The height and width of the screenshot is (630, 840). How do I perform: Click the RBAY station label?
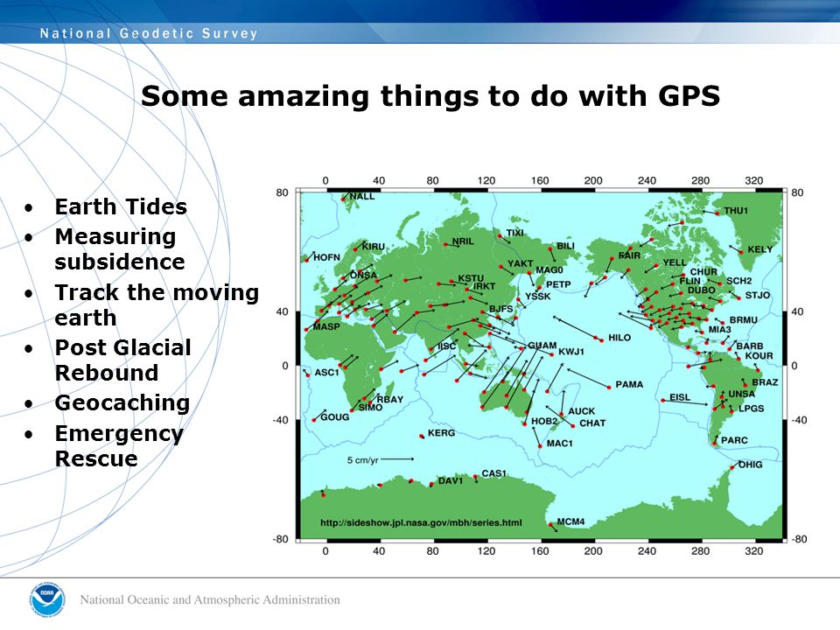389,399
